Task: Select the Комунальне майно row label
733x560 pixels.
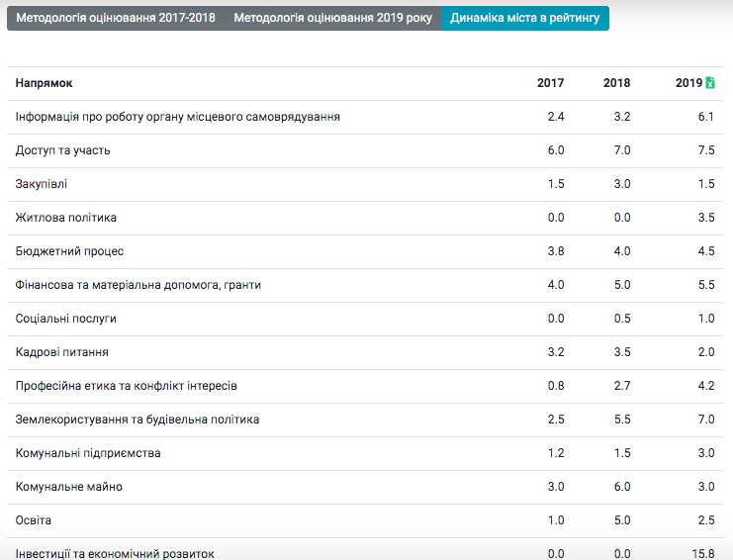Action: tap(68, 487)
